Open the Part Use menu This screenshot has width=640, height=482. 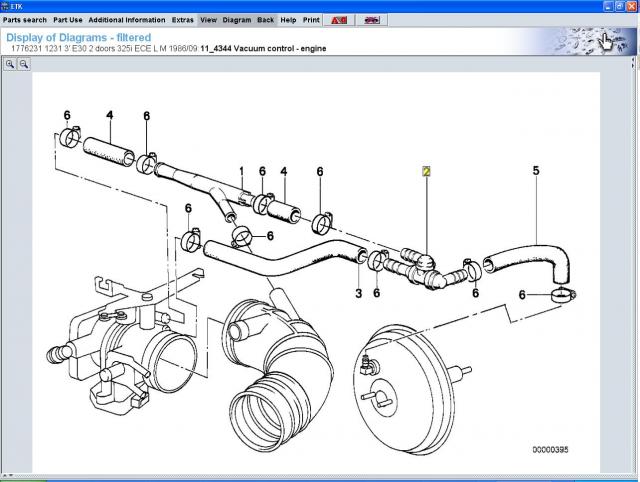coord(67,19)
